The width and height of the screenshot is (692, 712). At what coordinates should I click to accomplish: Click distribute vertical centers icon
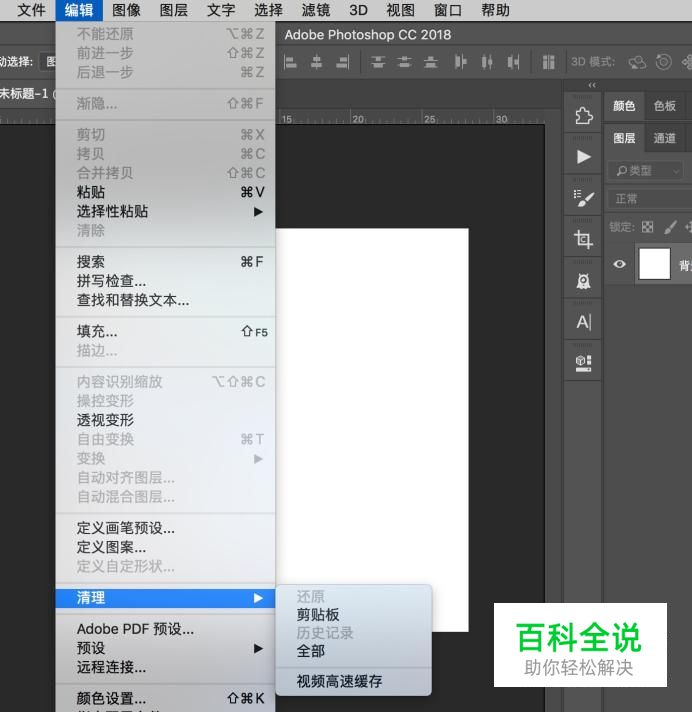404,62
